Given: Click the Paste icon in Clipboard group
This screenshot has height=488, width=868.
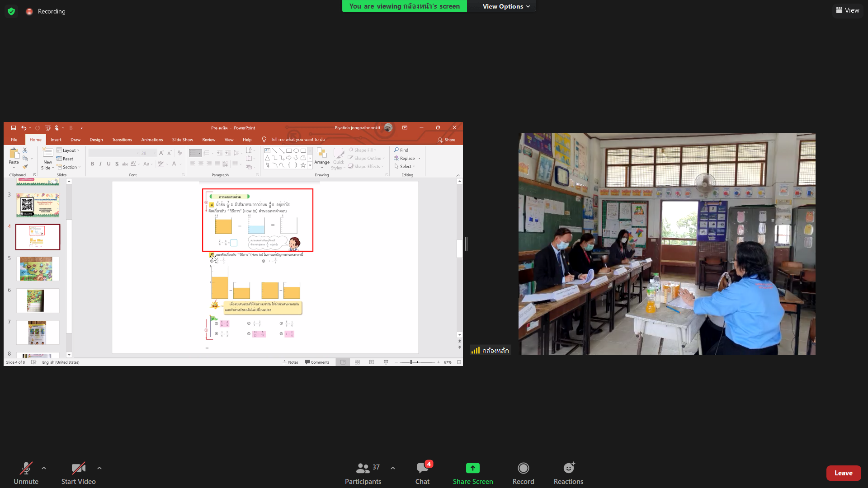Looking at the screenshot, I should coord(14,154).
